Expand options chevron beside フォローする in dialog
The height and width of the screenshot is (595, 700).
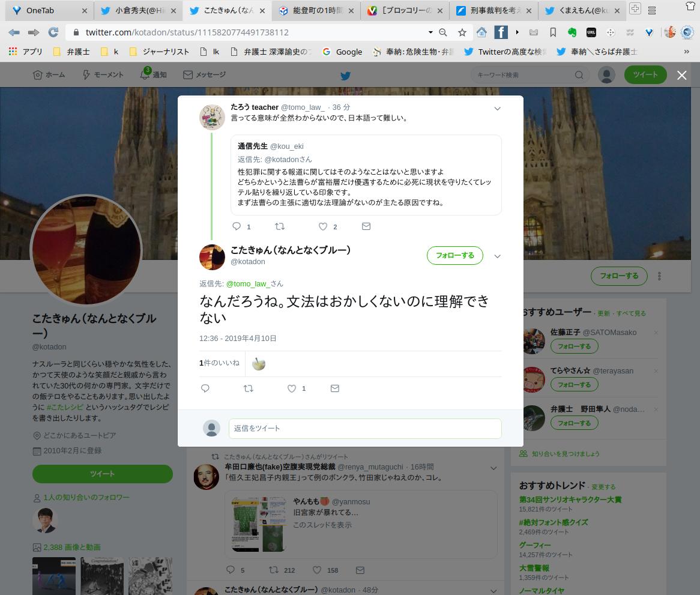(x=497, y=256)
